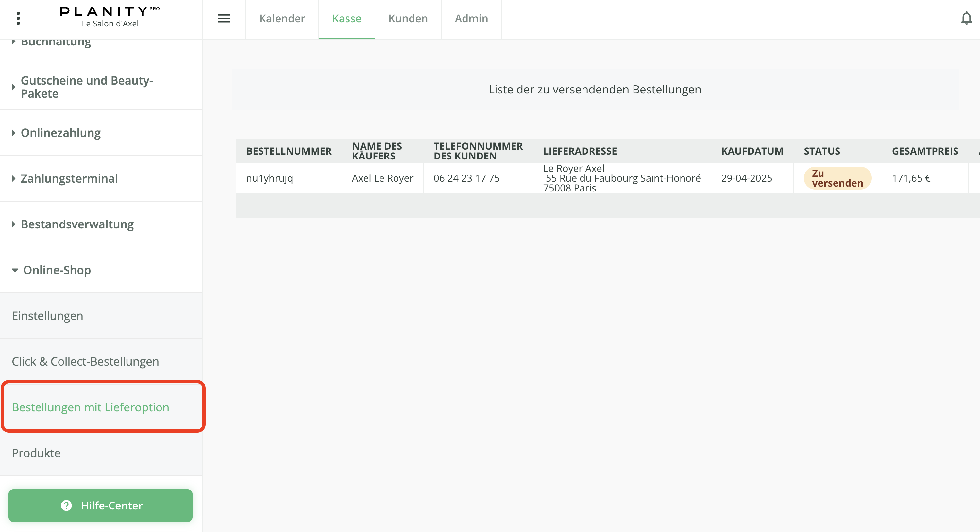Screen dimensions: 980x532
Task: Expand the Zahlungsterminal section
Action: (69, 178)
